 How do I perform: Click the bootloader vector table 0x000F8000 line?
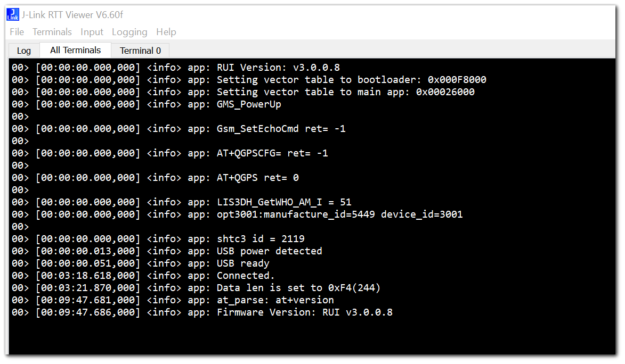tap(249, 80)
